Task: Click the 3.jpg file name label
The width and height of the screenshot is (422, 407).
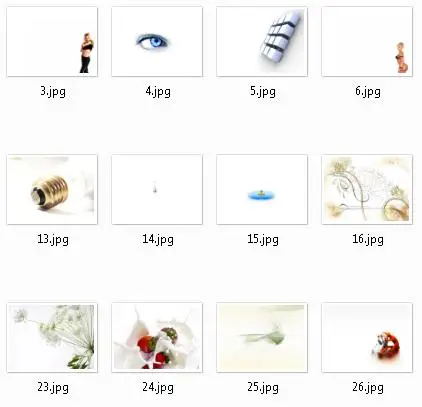Action: tap(53, 91)
